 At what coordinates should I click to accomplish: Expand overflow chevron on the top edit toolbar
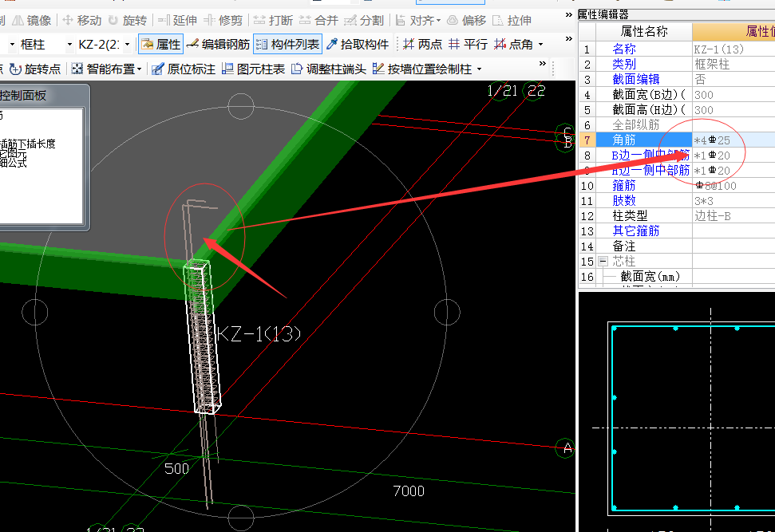[x=569, y=15]
